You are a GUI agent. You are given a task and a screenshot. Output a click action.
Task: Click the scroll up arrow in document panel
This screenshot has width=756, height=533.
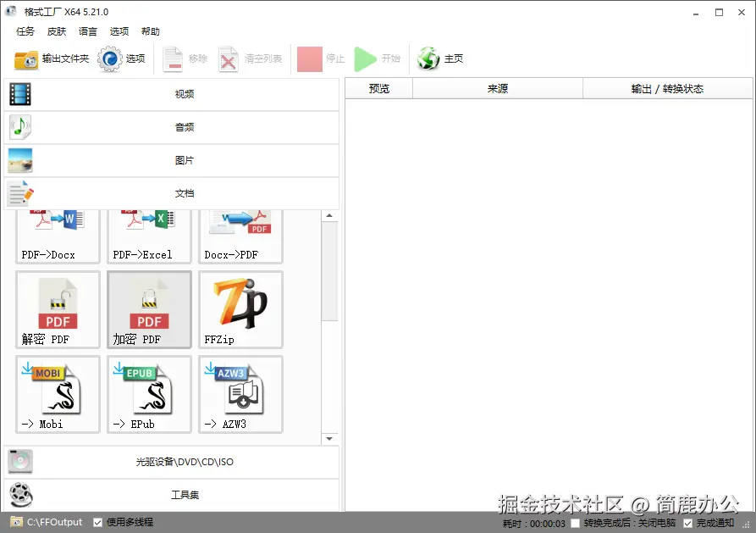(329, 215)
